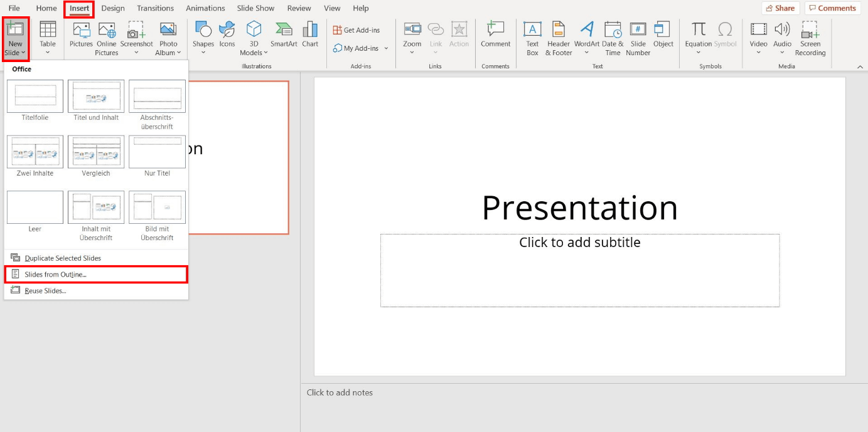Choose the Abschnittsüberschrift layout

point(157,96)
